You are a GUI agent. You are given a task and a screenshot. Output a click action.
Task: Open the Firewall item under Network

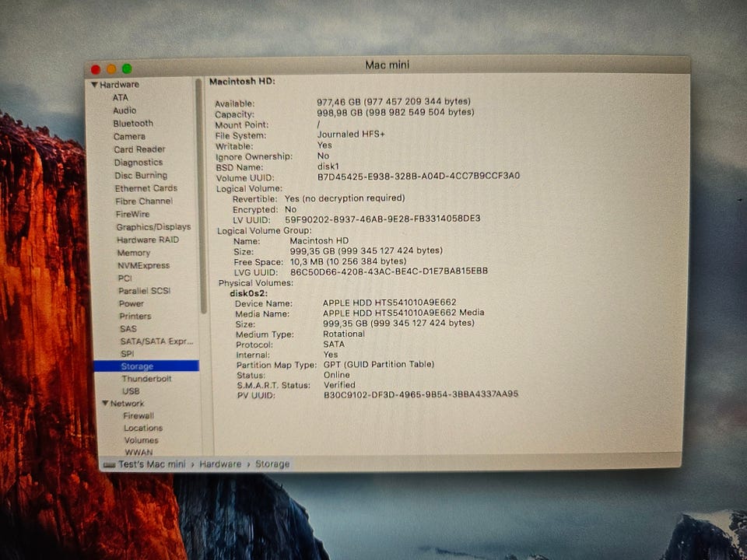point(139,416)
